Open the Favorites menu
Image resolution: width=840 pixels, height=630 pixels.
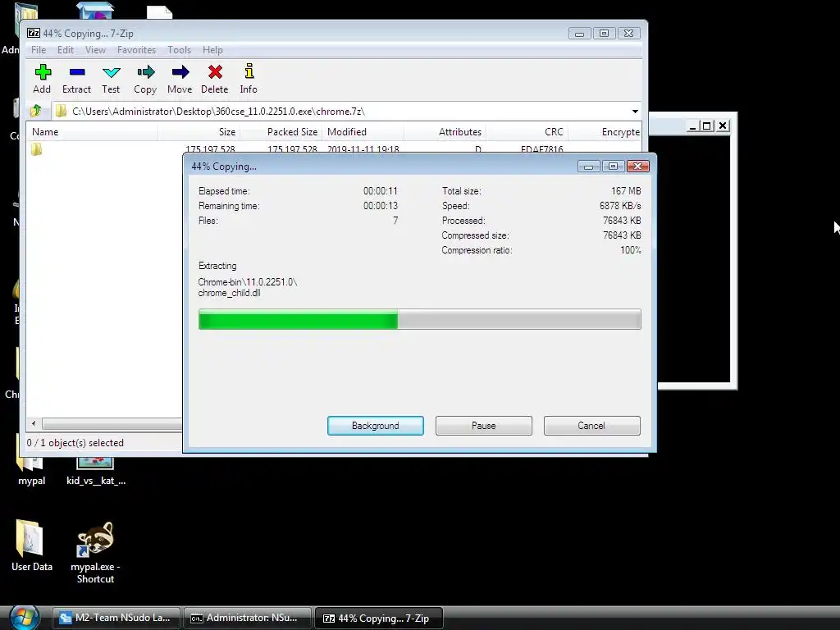click(137, 50)
